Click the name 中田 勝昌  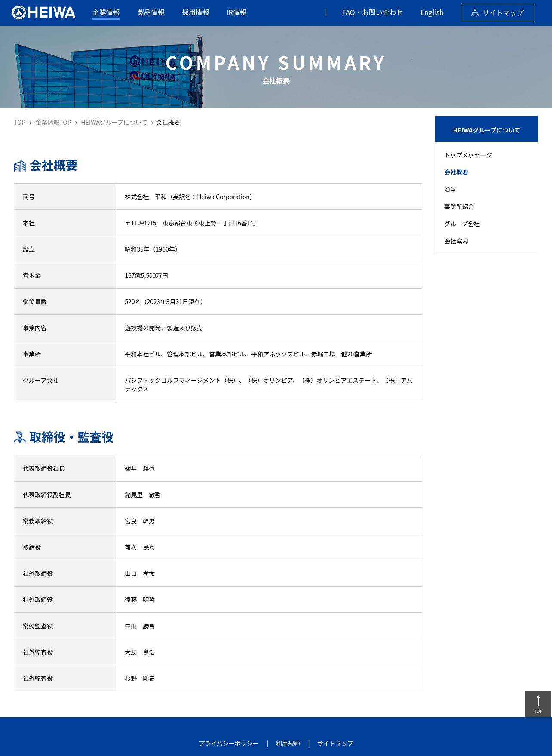coord(140,626)
